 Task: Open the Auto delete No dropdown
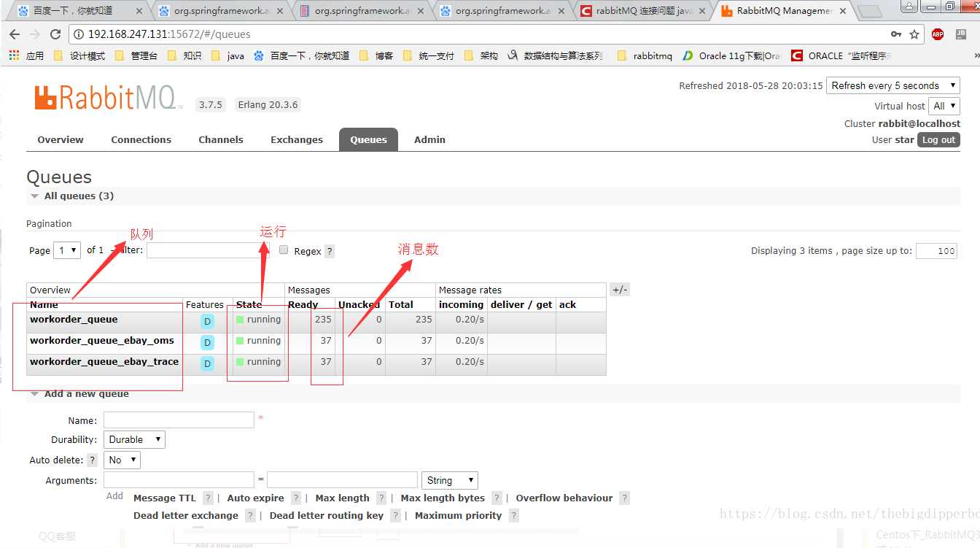point(122,460)
